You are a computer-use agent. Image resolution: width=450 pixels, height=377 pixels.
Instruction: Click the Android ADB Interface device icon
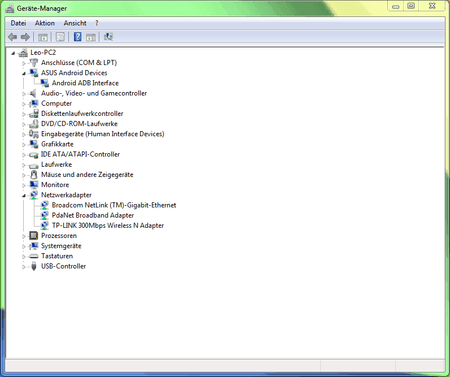tap(44, 83)
